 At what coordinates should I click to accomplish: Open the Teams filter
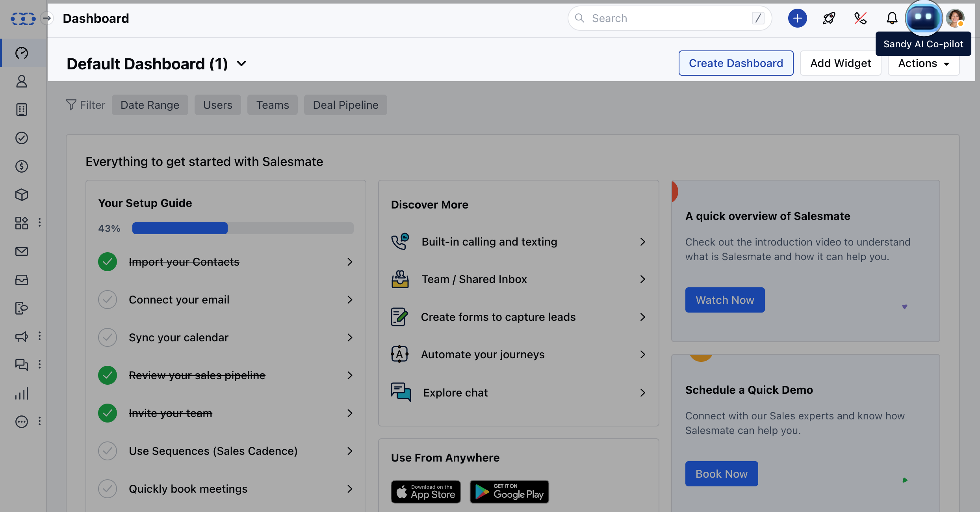[273, 105]
